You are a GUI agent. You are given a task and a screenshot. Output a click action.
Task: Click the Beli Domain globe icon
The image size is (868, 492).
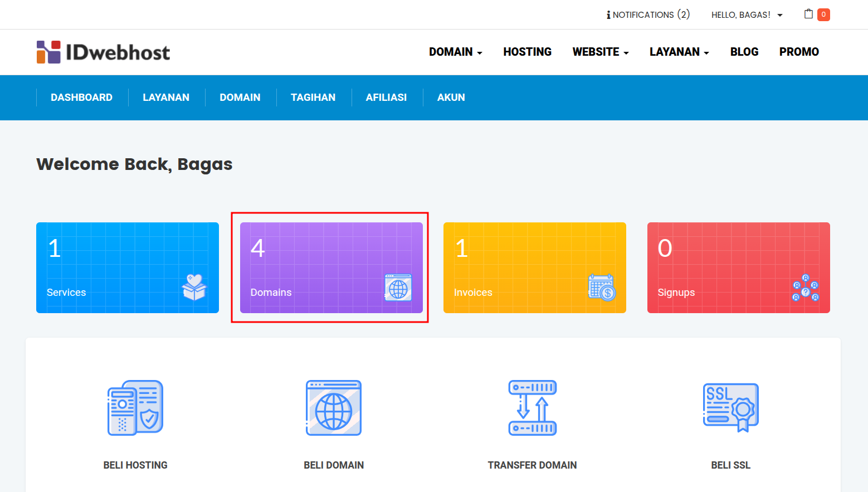334,408
